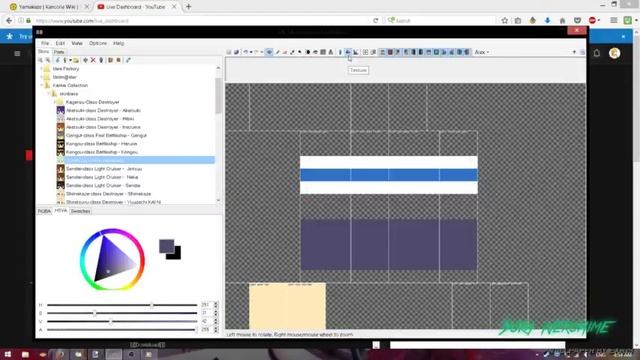The width and height of the screenshot is (640, 360).
Task: Open the YouTube notifications bell
Action: (x=597, y=53)
